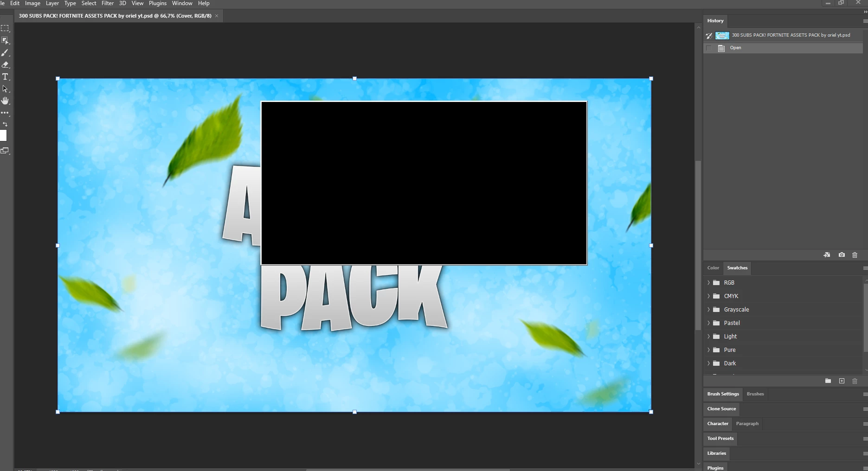Open the Window menu
The height and width of the screenshot is (471, 868).
[x=182, y=3]
